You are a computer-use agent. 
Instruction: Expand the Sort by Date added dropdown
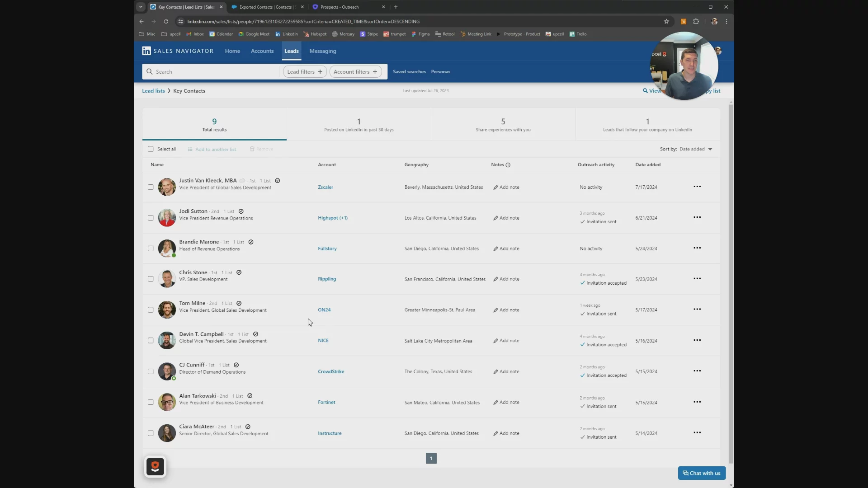tap(695, 149)
